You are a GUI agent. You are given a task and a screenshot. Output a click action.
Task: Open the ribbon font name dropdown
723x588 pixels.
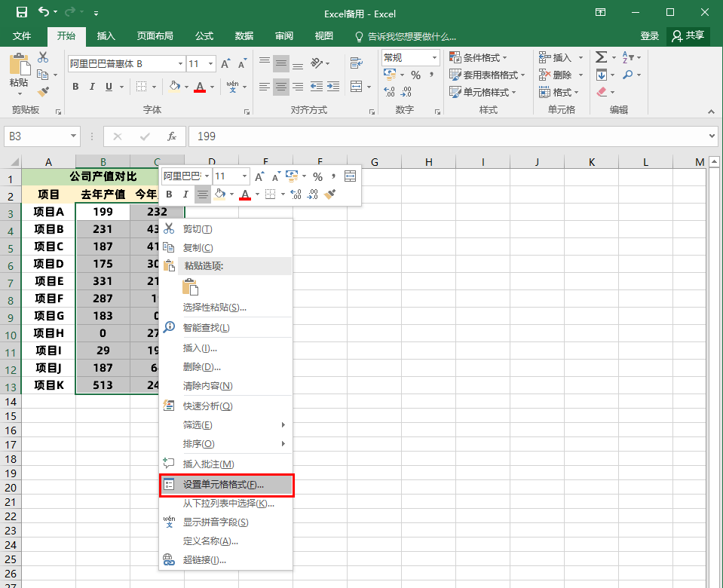[180, 64]
